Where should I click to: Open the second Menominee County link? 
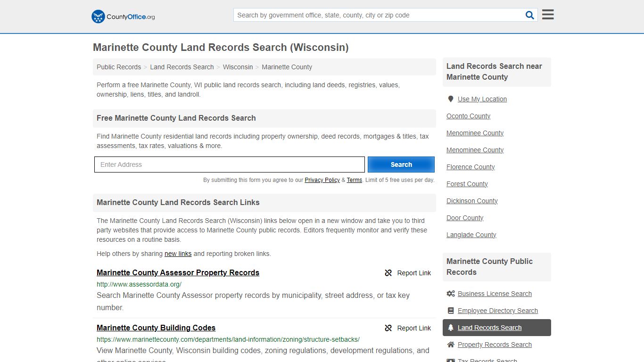coord(475,150)
